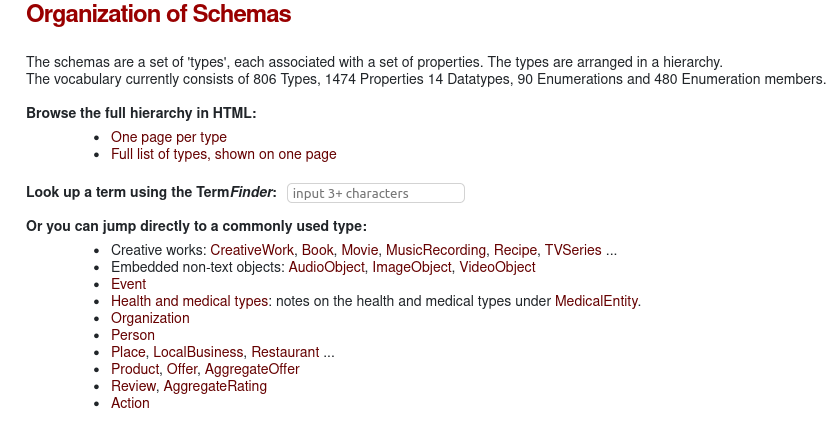Select the VideoObject type link
Screen dimensions: 834x433
[x=497, y=267]
